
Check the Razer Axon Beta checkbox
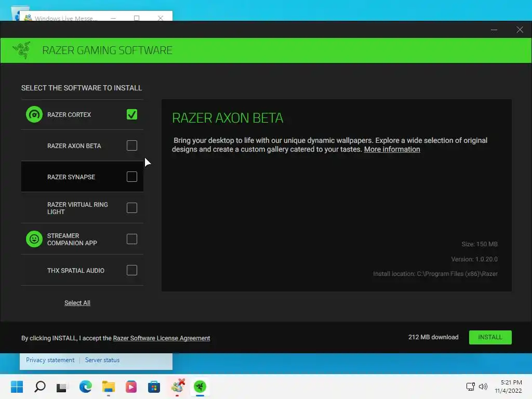tap(132, 145)
